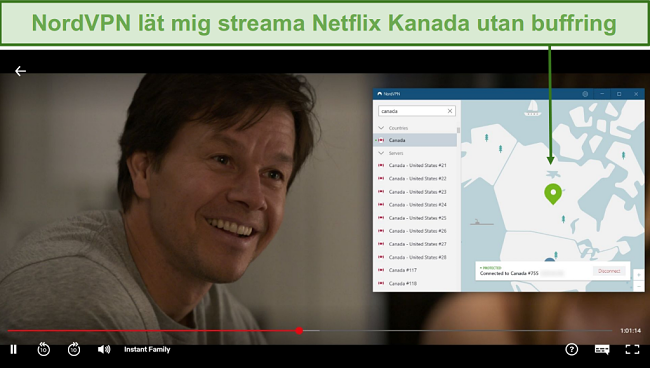Open NordVPN settings gear icon
The height and width of the screenshot is (368, 650).
click(585, 94)
